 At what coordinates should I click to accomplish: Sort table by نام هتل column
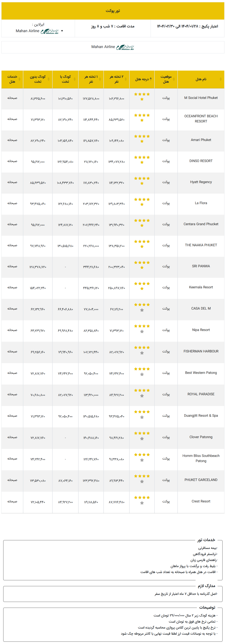tap(201, 79)
